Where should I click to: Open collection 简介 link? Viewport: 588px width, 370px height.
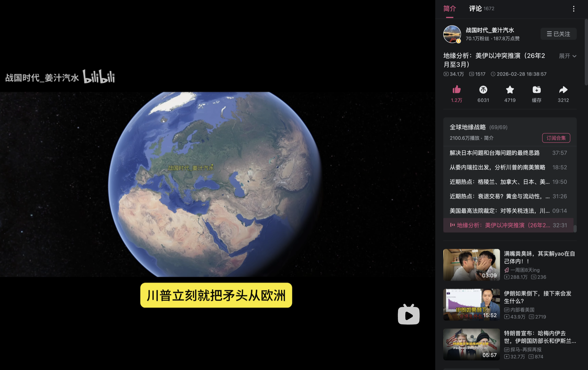tap(488, 138)
